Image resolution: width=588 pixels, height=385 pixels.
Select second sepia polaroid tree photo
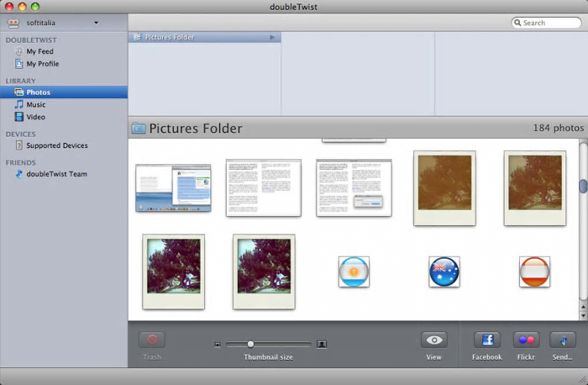click(535, 188)
